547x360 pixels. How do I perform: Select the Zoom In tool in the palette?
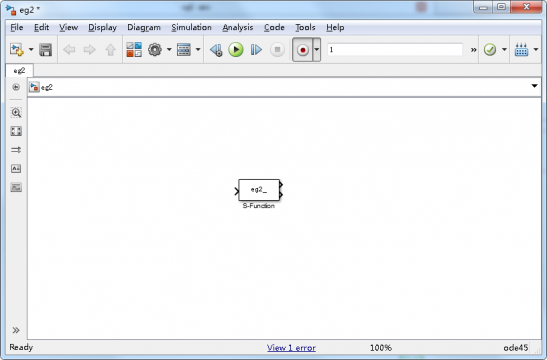point(16,112)
